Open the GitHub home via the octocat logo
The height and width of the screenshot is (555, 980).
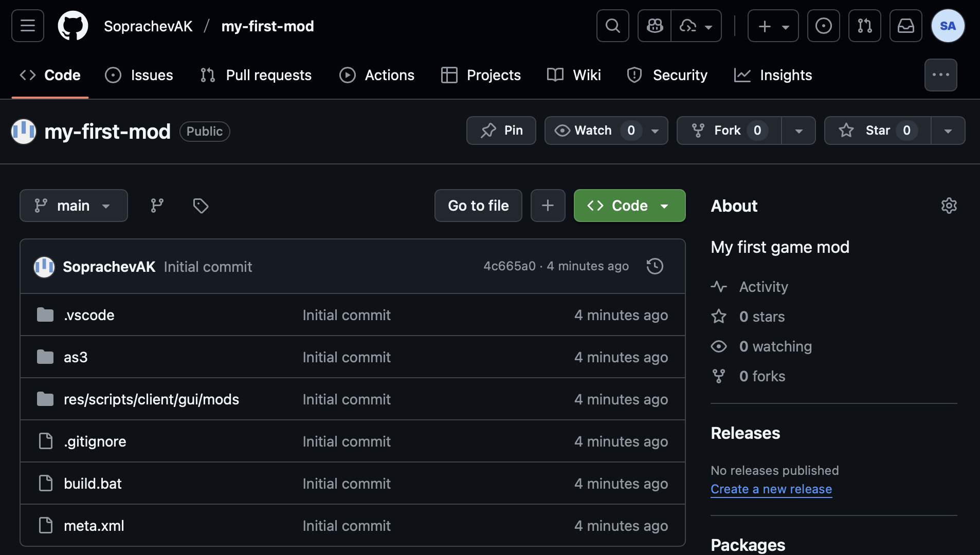click(x=72, y=26)
